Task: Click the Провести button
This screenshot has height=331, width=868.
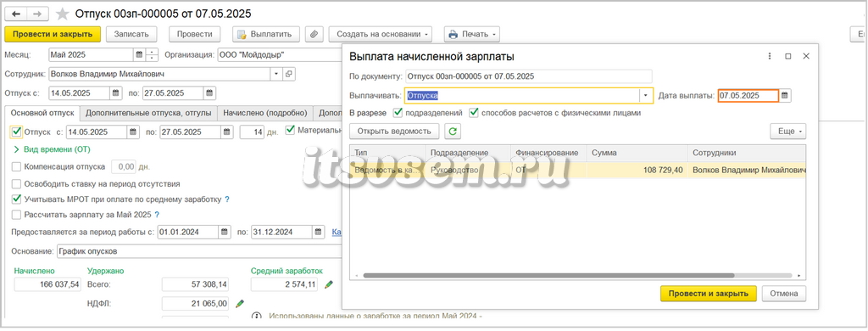Action: coord(194,34)
